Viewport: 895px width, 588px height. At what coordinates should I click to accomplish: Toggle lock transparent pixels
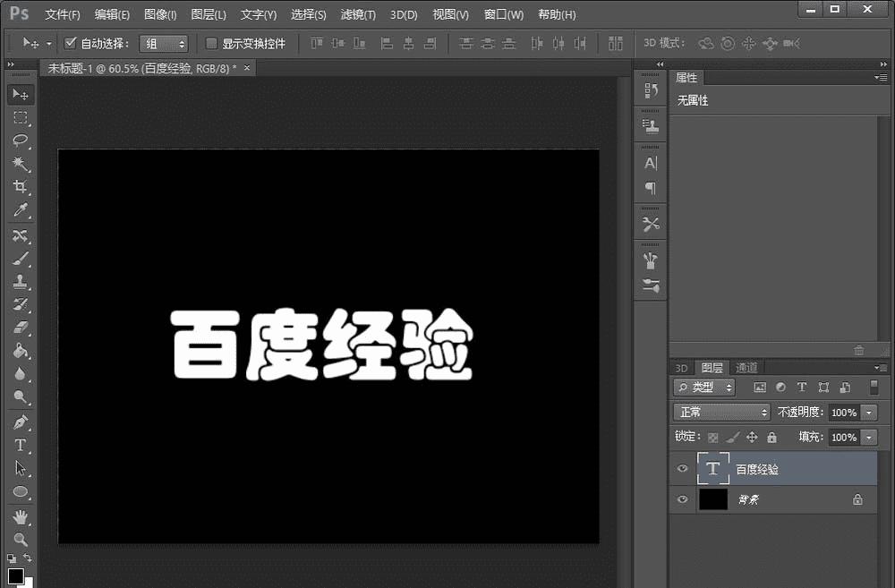[713, 438]
